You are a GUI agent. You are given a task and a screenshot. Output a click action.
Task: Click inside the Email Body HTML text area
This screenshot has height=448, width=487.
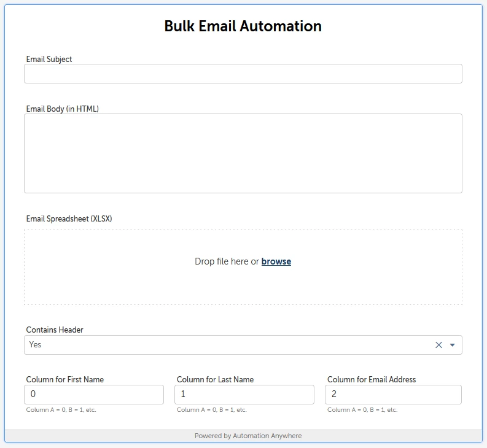click(x=243, y=153)
